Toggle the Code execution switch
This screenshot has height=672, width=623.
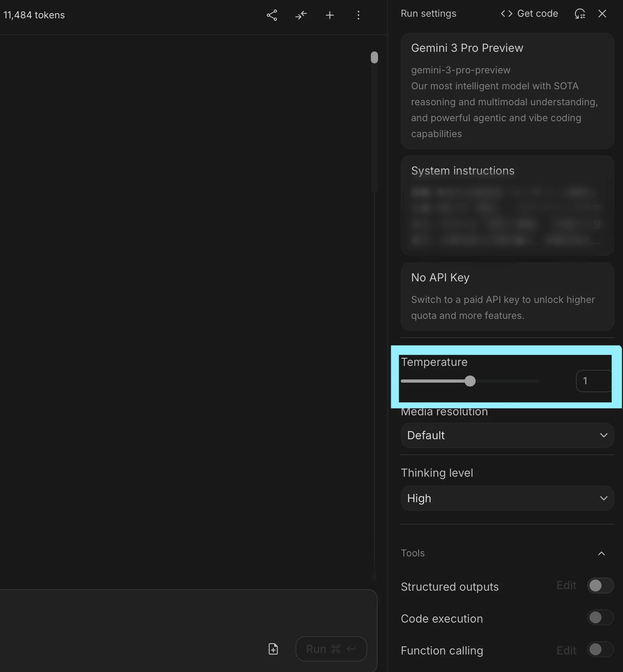point(600,617)
